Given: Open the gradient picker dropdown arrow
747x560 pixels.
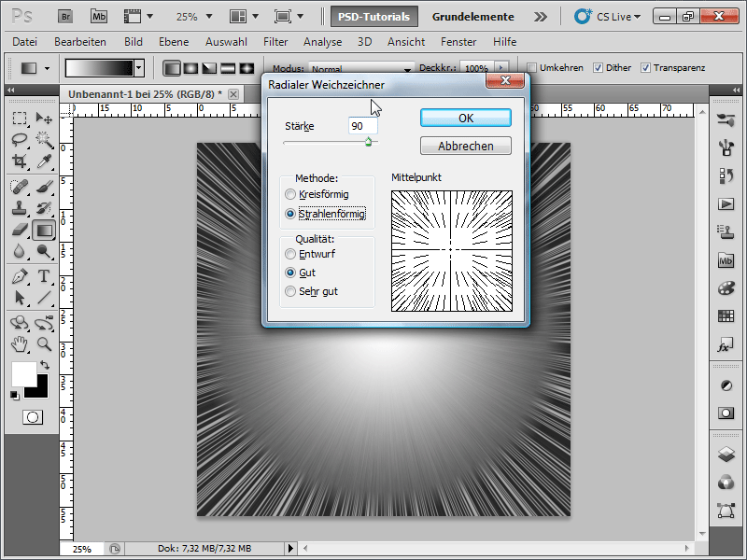Looking at the screenshot, I should coord(139,68).
